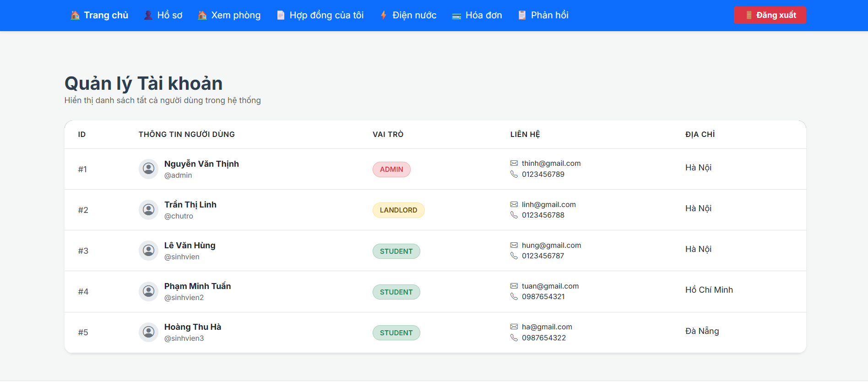
Task: Click the envelope icon beside linh@gmail.com
Action: click(514, 204)
